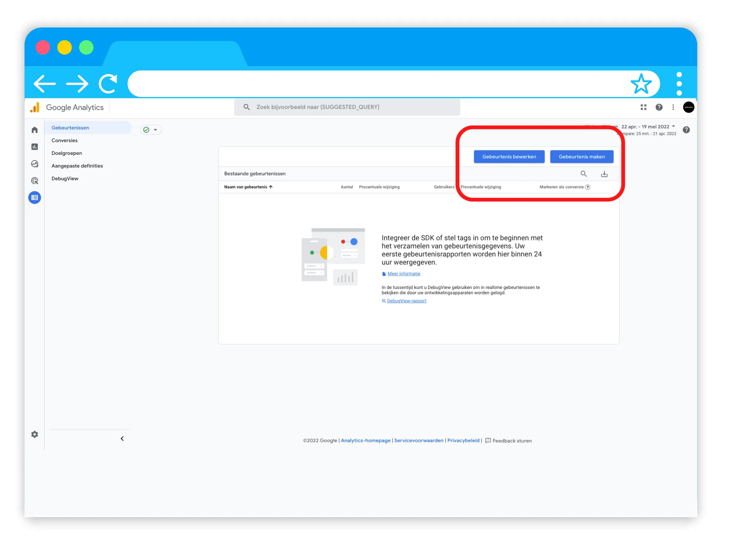Screen dimensions: 756x549
Task: Select Conversies in the side menu
Action: coord(64,140)
